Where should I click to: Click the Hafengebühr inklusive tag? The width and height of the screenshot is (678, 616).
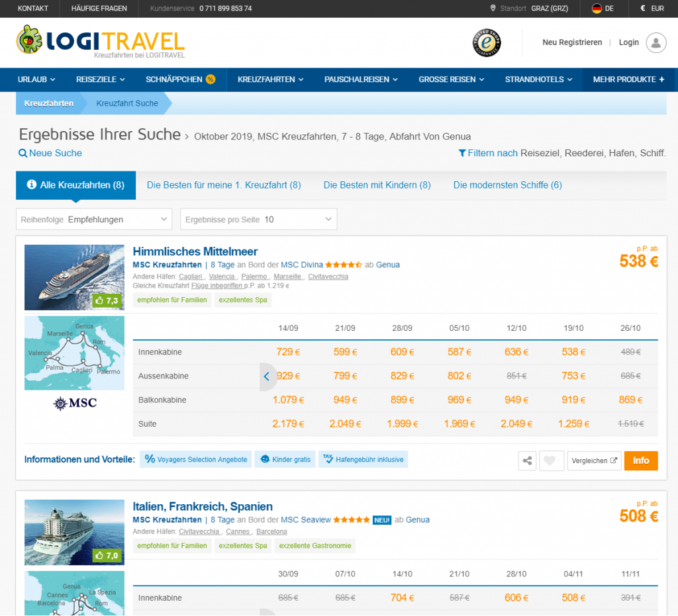tap(363, 459)
